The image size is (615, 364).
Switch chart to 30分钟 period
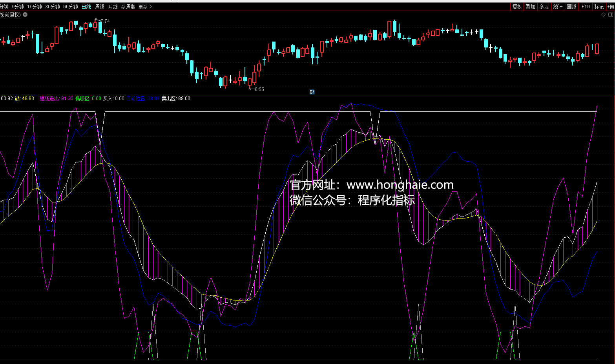53,7
